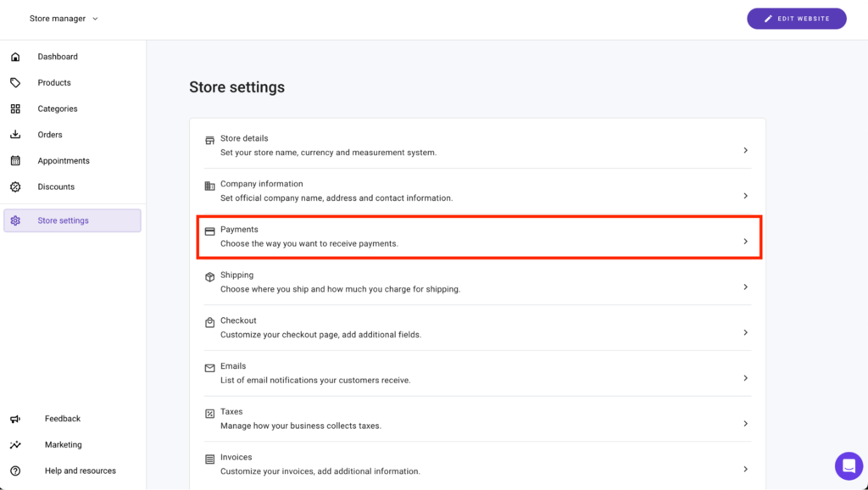Image resolution: width=868 pixels, height=490 pixels.
Task: Click the Store settings gear icon
Action: [15, 220]
